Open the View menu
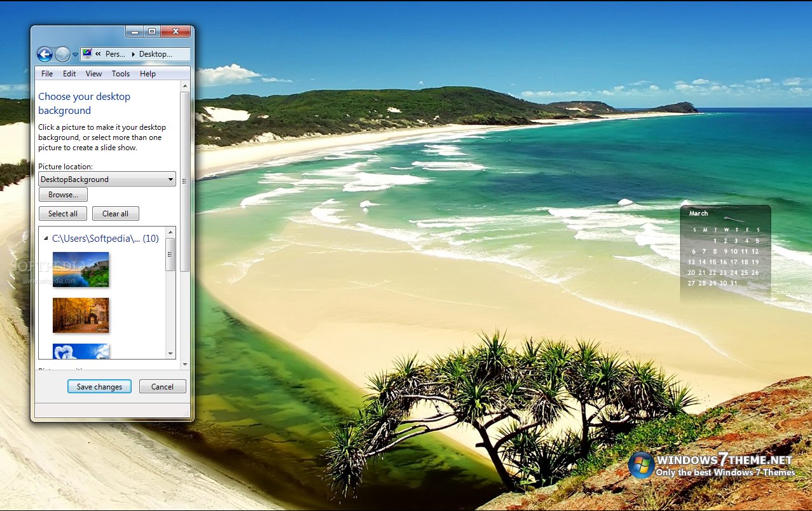The image size is (812, 511). click(93, 74)
